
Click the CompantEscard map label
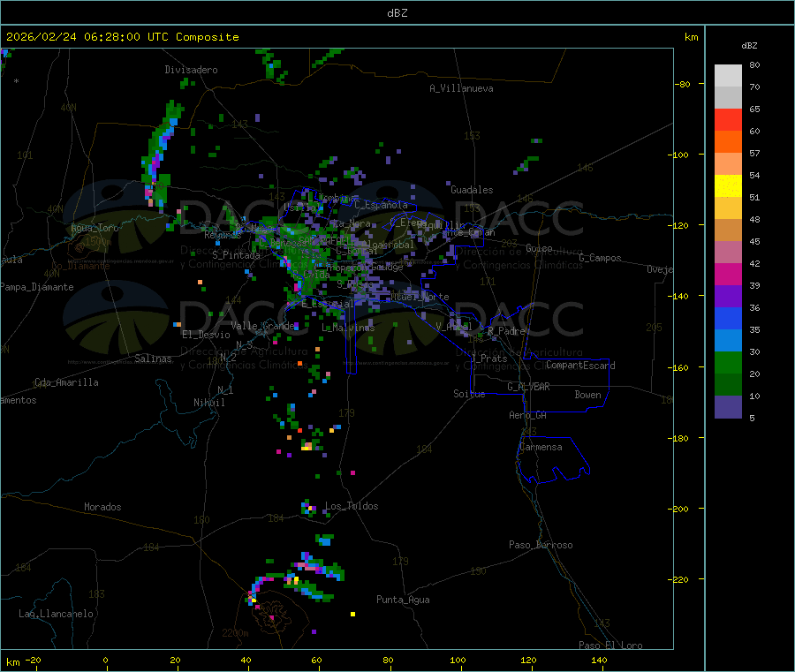pyautogui.click(x=580, y=366)
